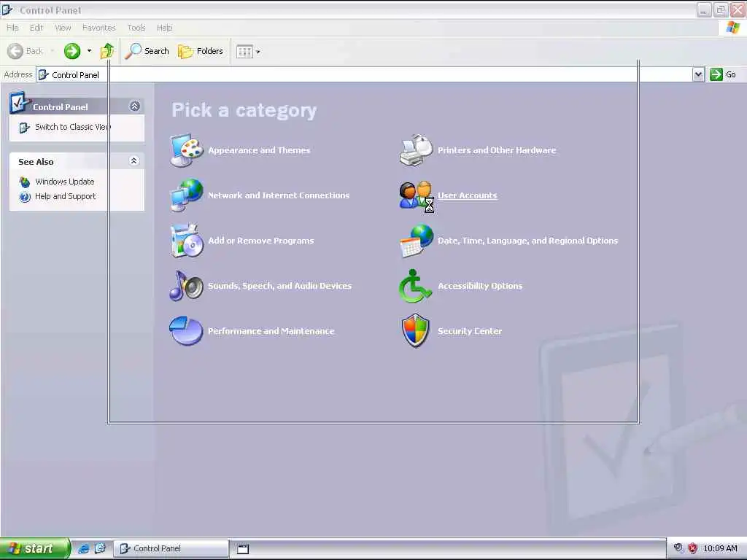Click Switch to Classic View link

72,127
